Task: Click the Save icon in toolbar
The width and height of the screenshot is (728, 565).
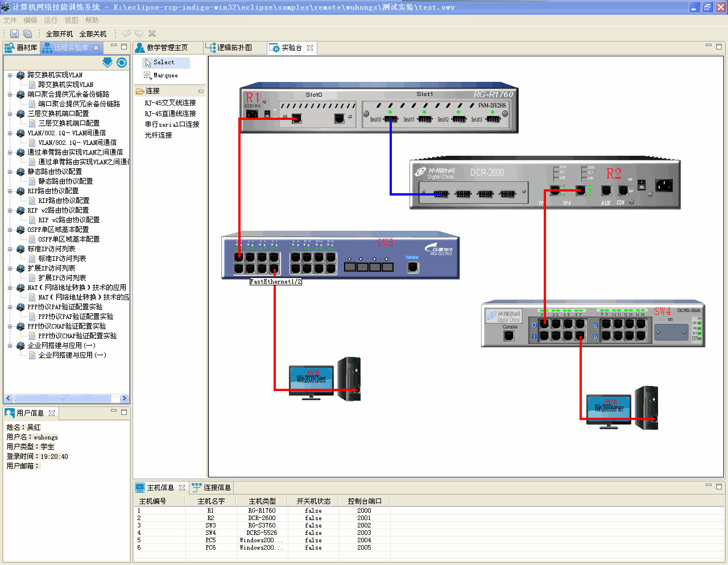Action: point(15,34)
